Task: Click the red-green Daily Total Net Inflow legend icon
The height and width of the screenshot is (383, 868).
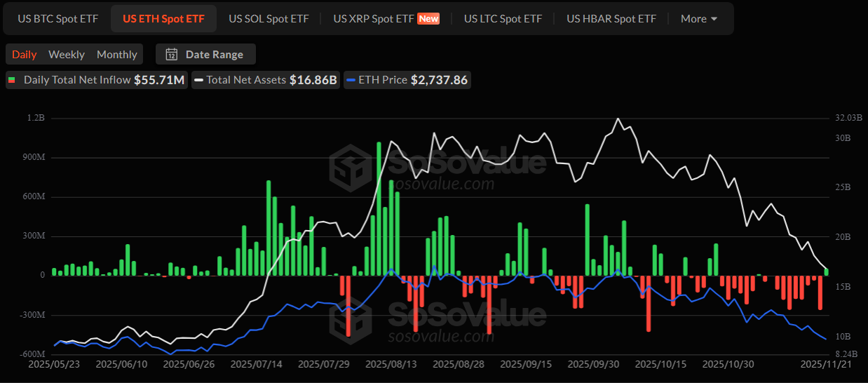Action: (12, 80)
